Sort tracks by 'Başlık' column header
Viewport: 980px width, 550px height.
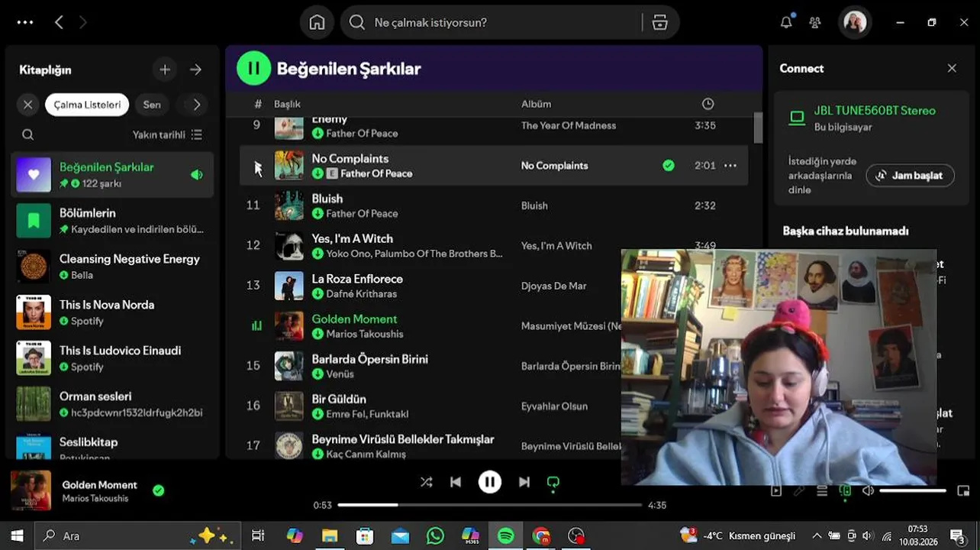[288, 104]
